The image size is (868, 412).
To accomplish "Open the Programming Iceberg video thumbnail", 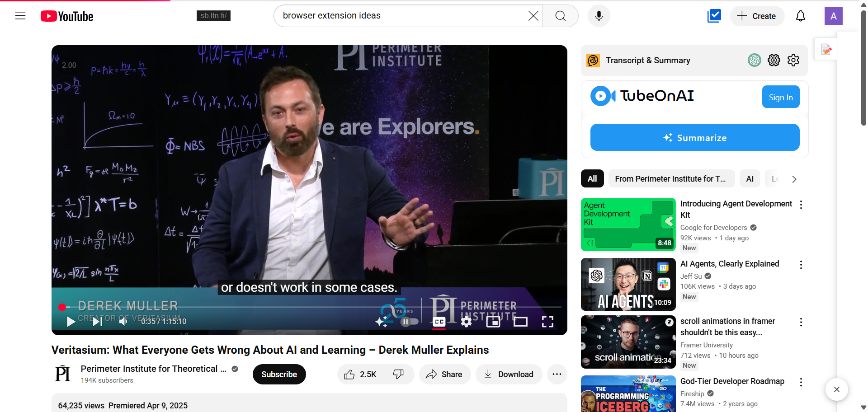I will (628, 394).
